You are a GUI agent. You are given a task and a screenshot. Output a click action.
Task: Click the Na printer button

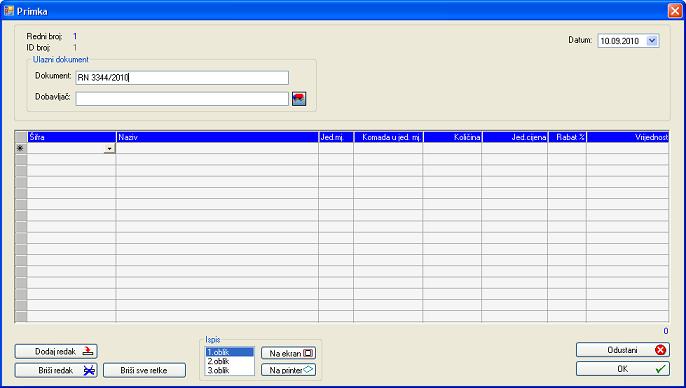(x=288, y=370)
